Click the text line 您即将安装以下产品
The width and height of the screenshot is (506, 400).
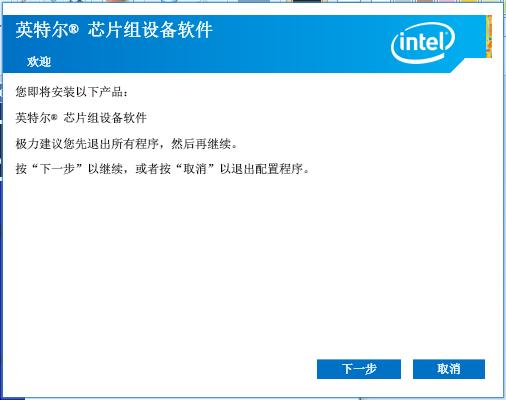pyautogui.click(x=72, y=92)
